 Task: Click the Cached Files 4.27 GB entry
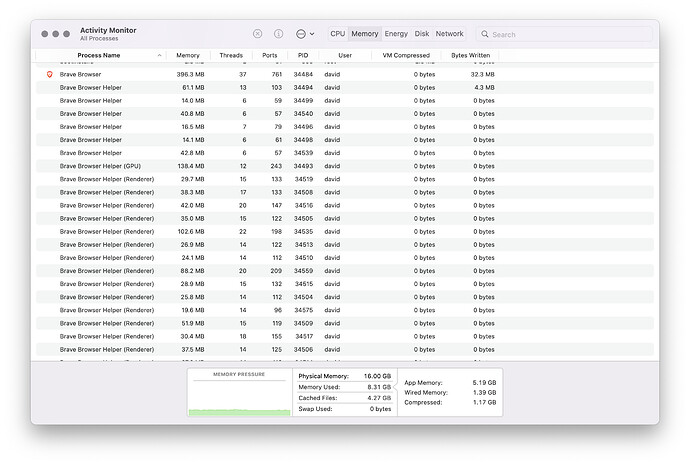pos(345,398)
